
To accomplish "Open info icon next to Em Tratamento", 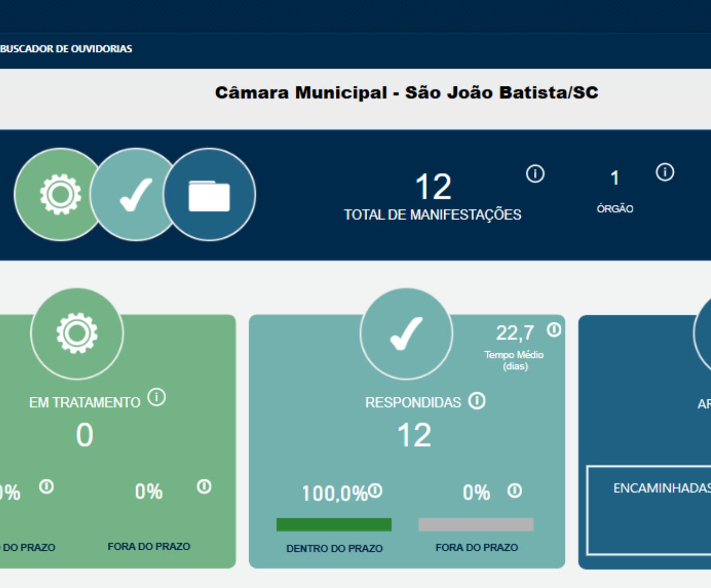I will tap(157, 397).
